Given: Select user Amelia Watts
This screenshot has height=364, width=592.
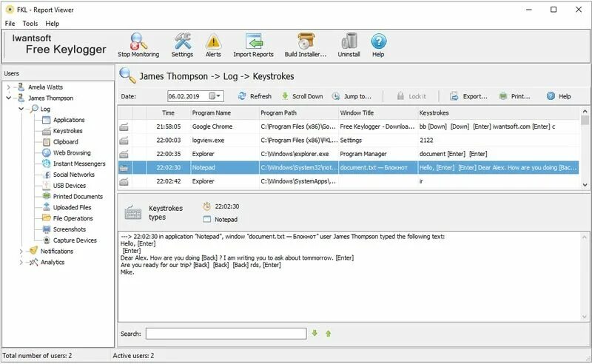Looking at the screenshot, I should 45,87.
